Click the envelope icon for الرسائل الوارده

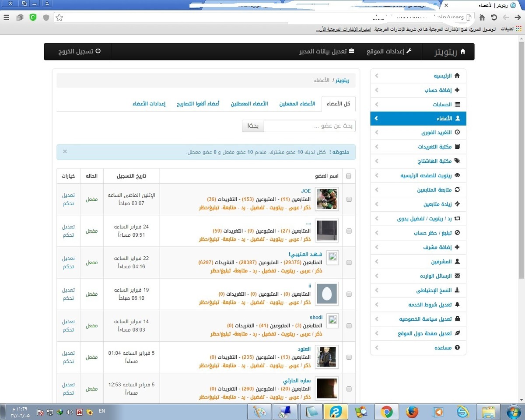tap(458, 276)
